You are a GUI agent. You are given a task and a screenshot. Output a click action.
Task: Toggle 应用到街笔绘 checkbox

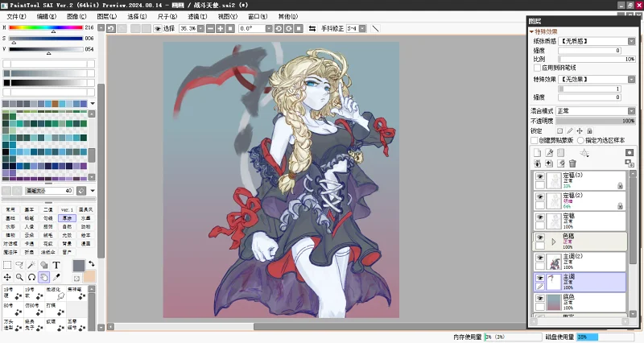tap(536, 68)
